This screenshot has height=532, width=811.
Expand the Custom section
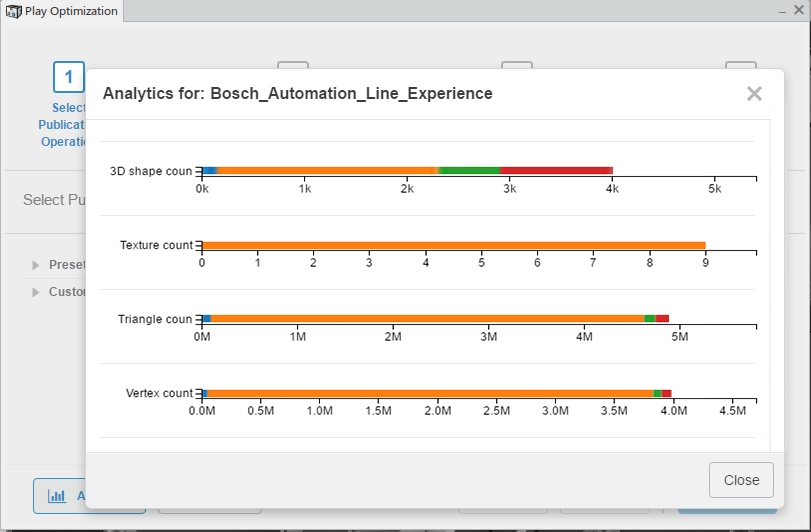[37, 292]
